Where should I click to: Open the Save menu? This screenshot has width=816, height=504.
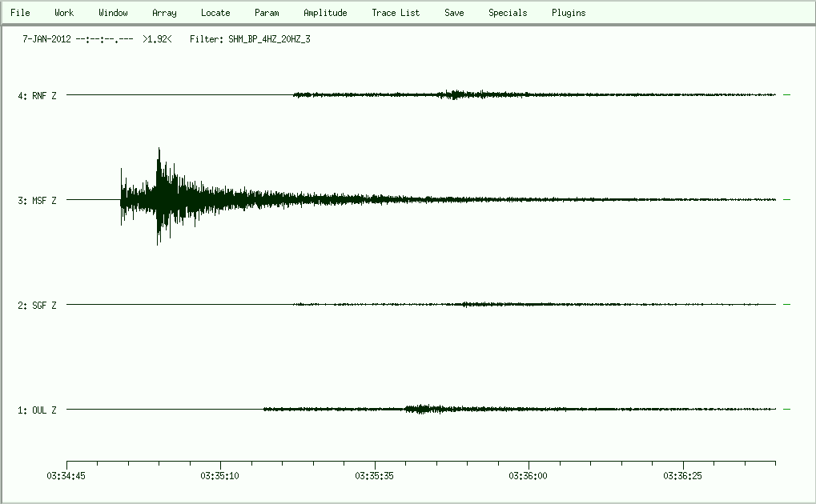coord(454,13)
